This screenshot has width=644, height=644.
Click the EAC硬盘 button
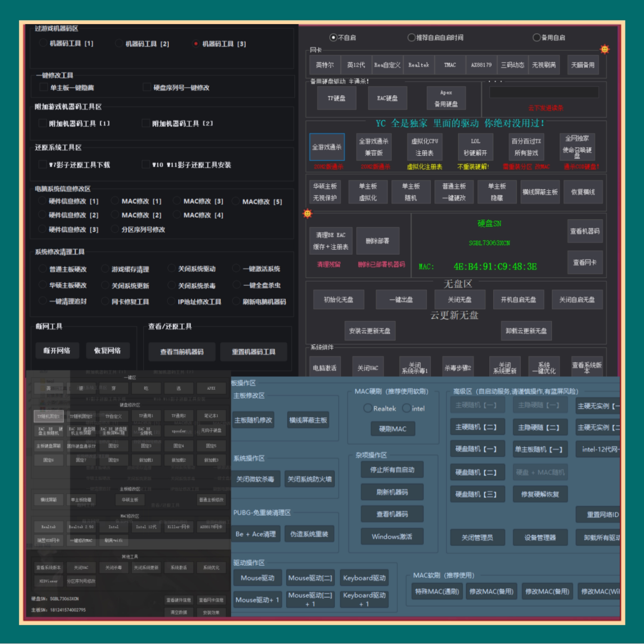pyautogui.click(x=387, y=98)
